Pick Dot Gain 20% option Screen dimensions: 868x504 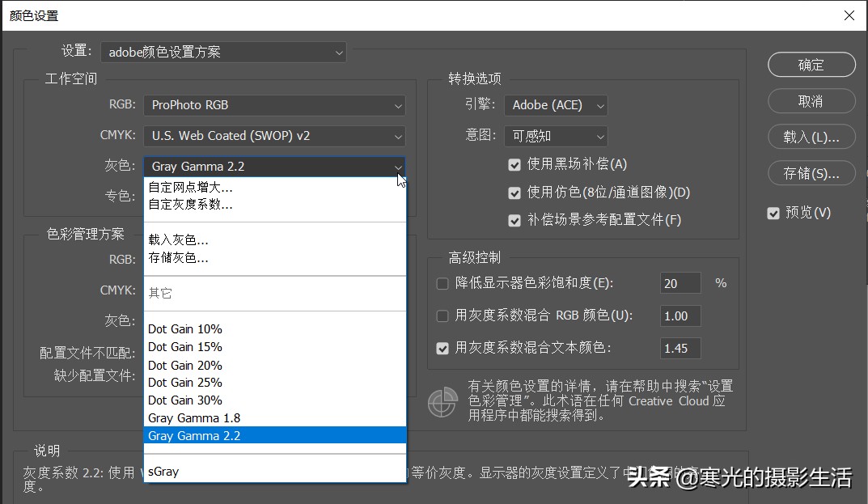[275, 365]
